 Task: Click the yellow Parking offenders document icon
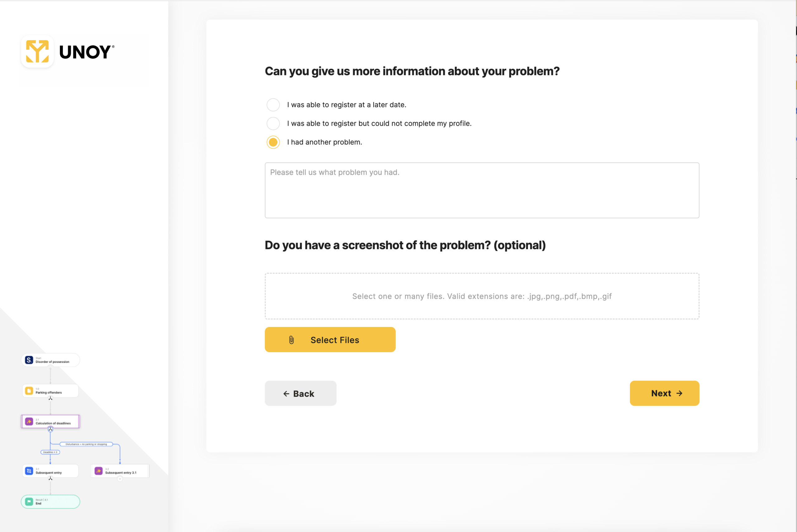(29, 391)
